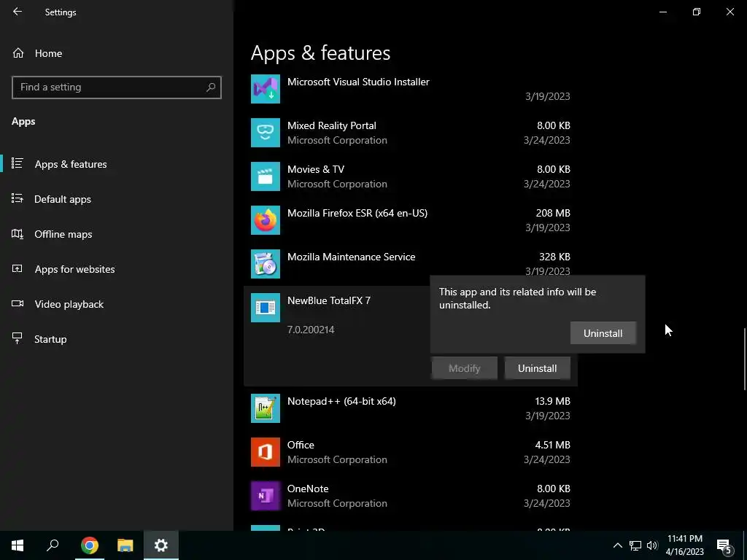Click the Office app icon
This screenshot has width=747, height=560.
coord(266,452)
